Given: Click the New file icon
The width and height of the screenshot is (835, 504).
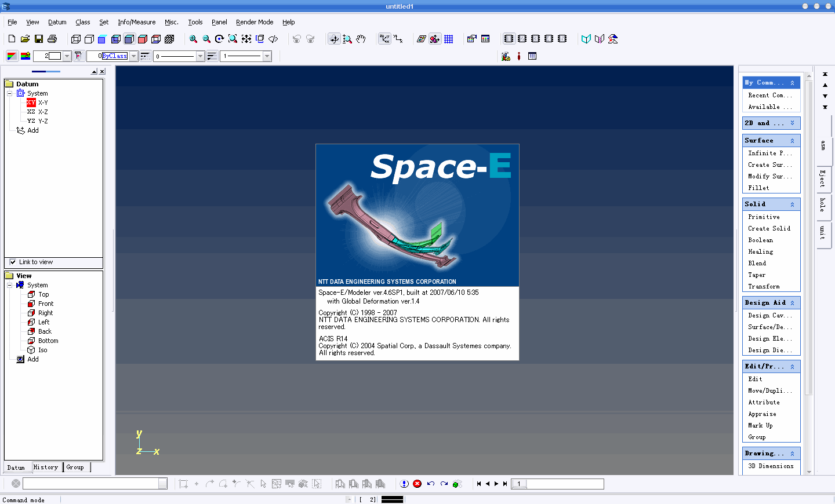Looking at the screenshot, I should [12, 39].
